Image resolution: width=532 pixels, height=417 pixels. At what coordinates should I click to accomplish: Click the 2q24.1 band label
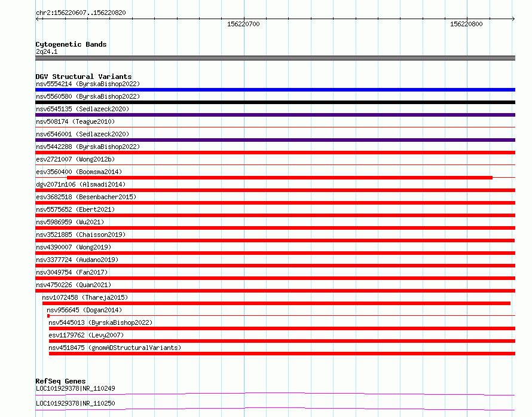point(47,51)
